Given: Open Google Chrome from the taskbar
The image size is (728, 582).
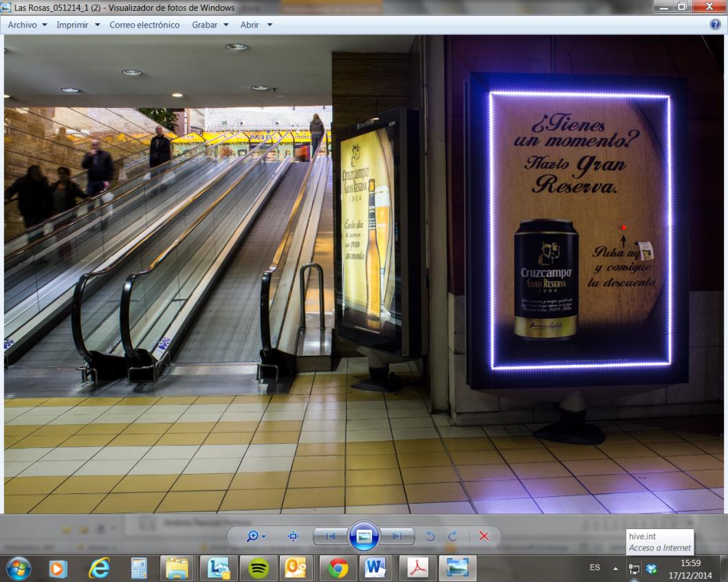Looking at the screenshot, I should click(338, 568).
